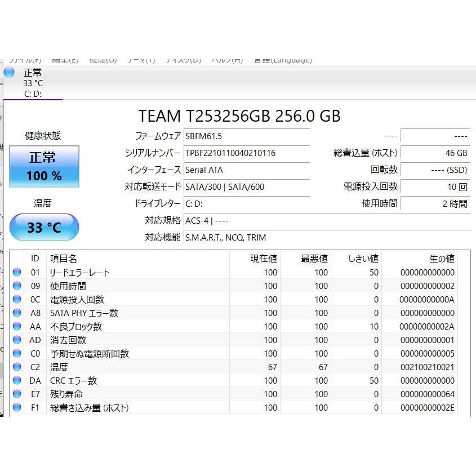
Task: Open the テーマ(T) menu
Action: pyautogui.click(x=141, y=58)
